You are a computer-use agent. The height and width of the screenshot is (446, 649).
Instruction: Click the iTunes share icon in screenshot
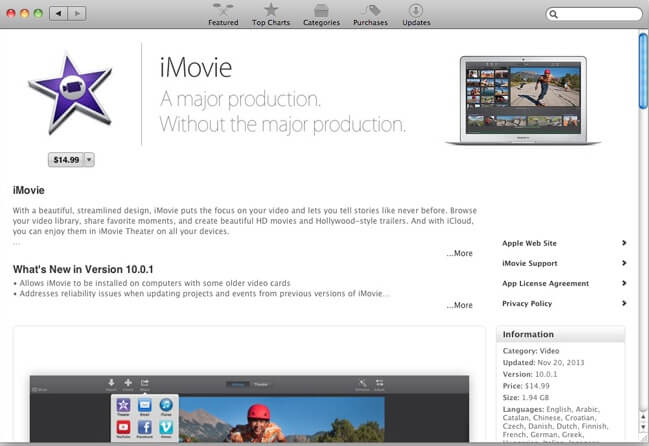166,405
